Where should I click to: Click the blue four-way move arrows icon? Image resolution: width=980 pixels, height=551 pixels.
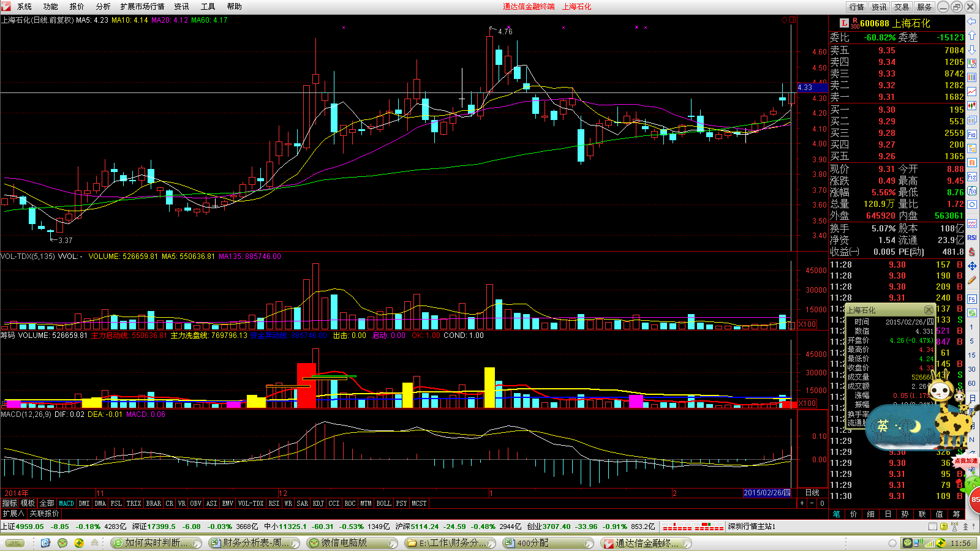point(972,266)
